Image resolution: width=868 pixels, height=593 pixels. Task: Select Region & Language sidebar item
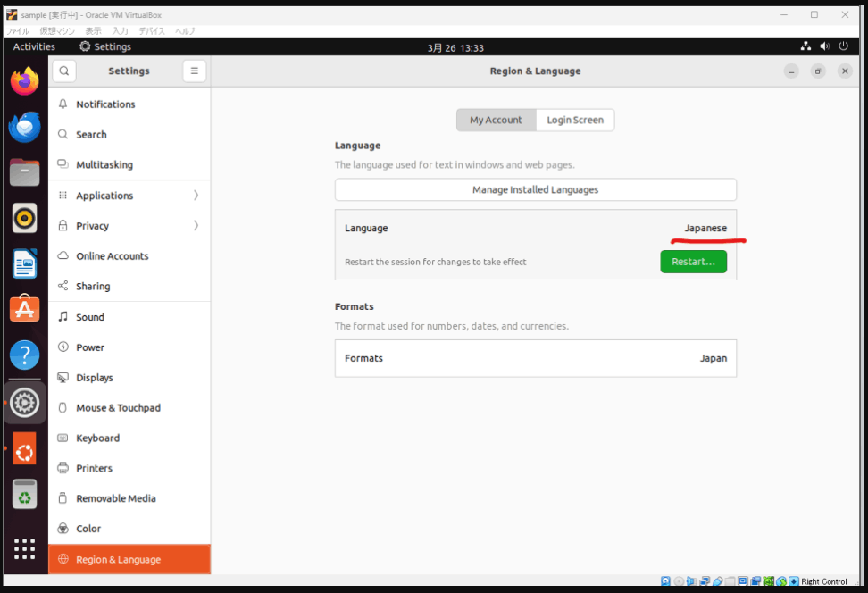tap(129, 559)
